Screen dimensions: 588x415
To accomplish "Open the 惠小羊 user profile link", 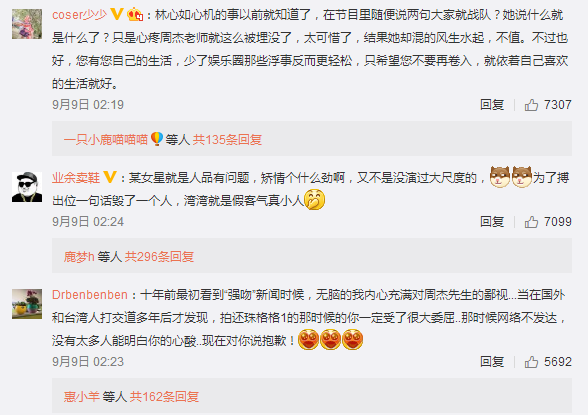I will (81, 397).
